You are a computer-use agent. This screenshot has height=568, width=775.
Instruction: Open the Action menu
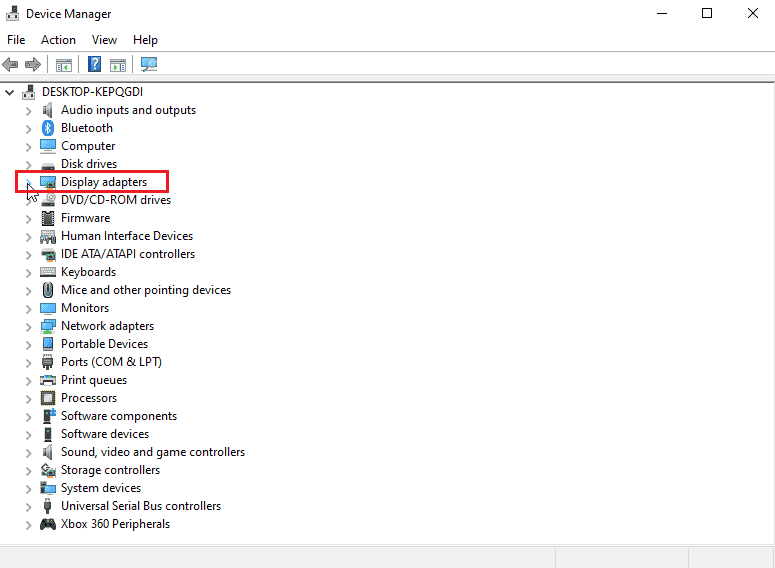[58, 40]
